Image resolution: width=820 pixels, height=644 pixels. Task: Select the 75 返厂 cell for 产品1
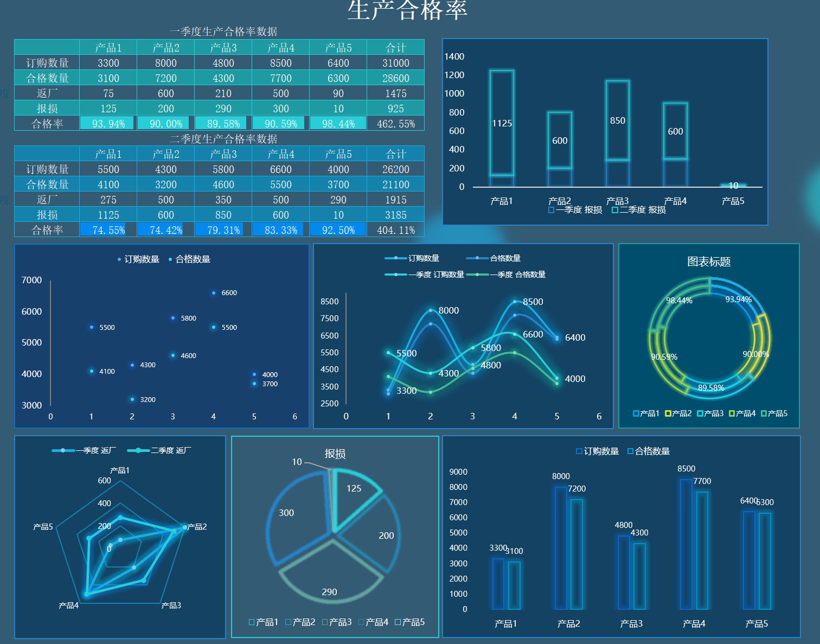[x=108, y=93]
